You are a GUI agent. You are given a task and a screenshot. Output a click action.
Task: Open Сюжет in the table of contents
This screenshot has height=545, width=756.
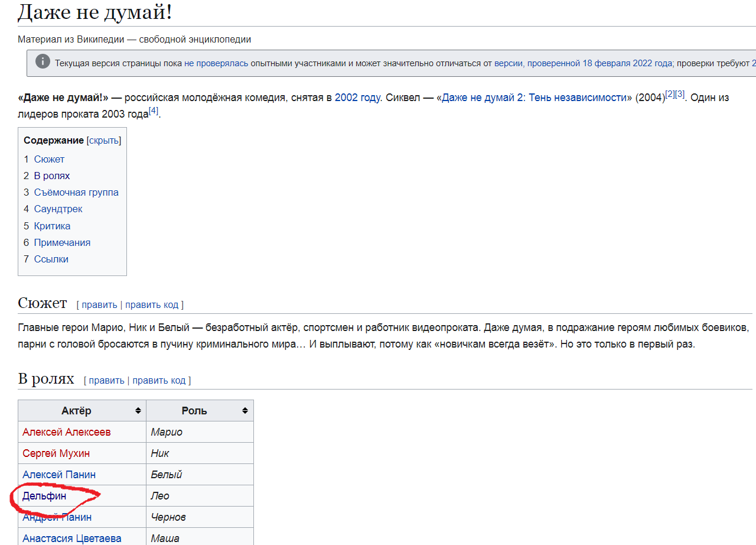point(49,159)
